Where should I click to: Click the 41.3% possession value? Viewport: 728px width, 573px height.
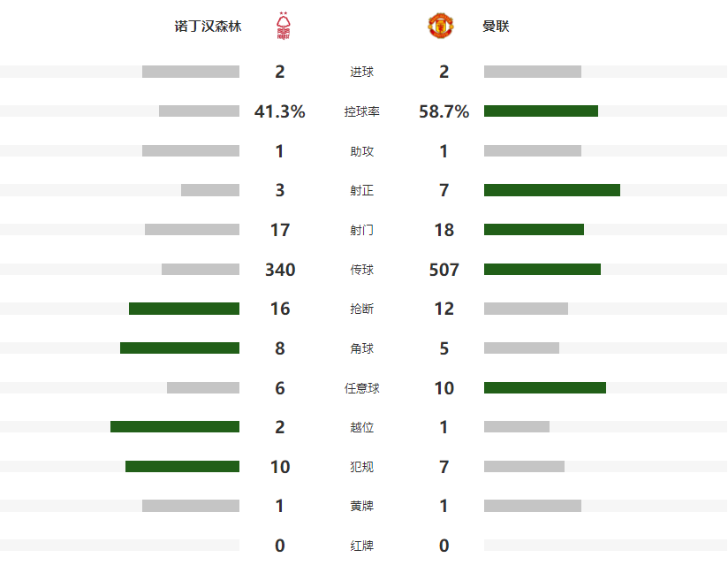(279, 111)
